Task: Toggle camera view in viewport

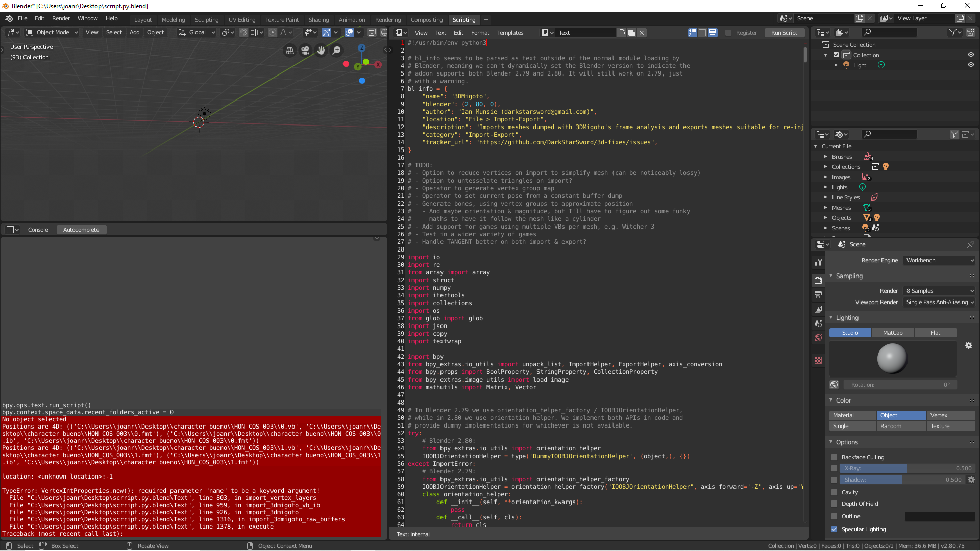Action: (x=305, y=51)
